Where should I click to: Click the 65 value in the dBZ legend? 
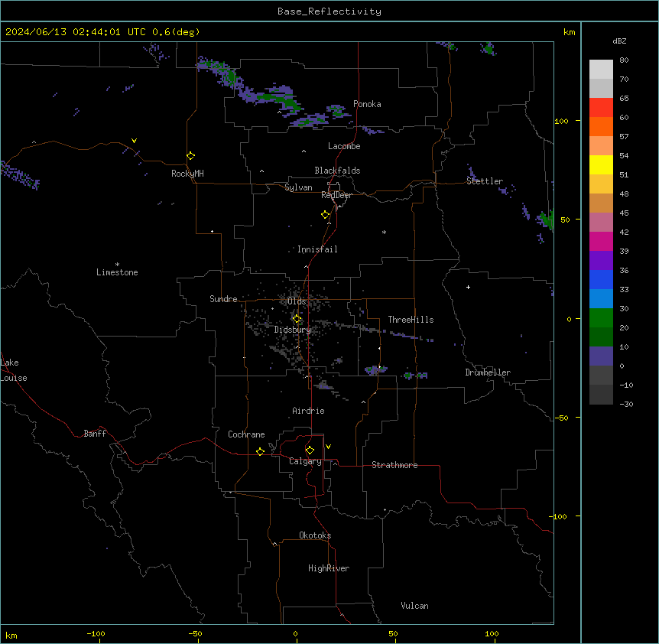pos(624,99)
